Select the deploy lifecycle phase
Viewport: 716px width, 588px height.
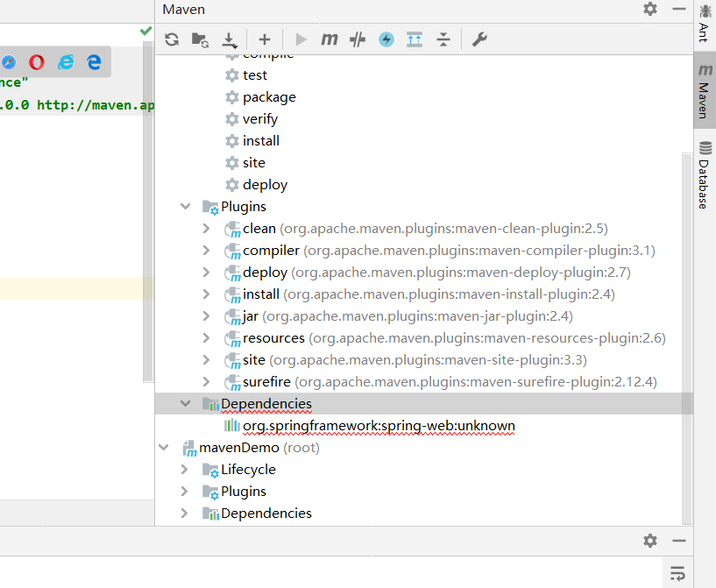pyautogui.click(x=265, y=185)
